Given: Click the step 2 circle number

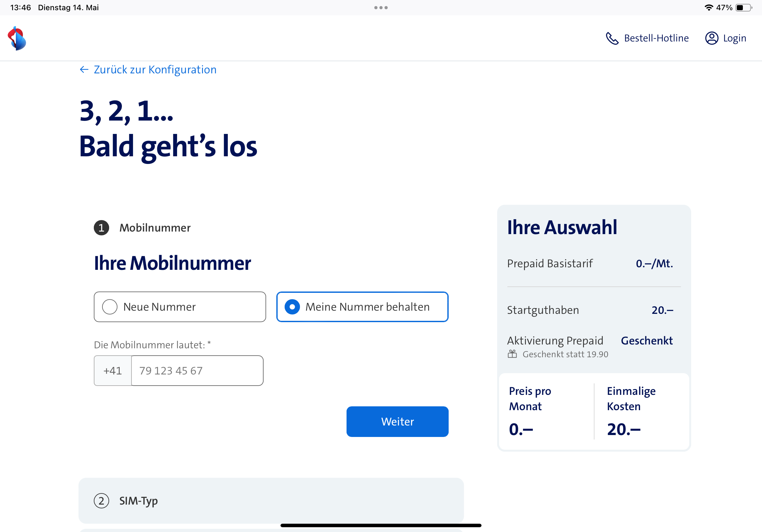Looking at the screenshot, I should (101, 500).
